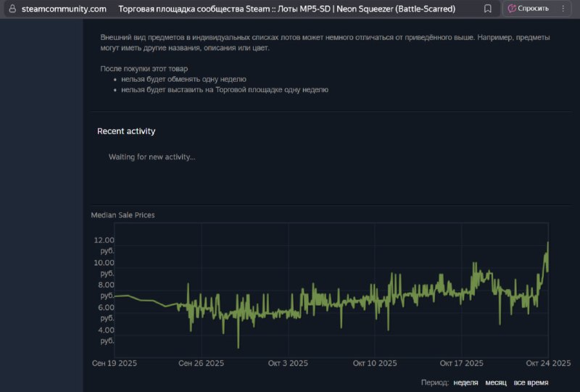Click the lowest dip in the price chart
The image size is (580, 392).
(x=239, y=347)
